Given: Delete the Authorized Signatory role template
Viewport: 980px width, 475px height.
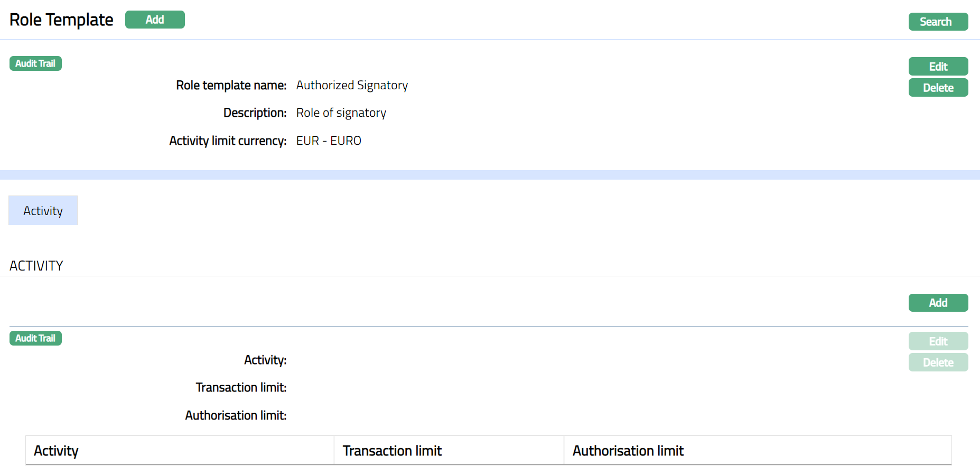Looking at the screenshot, I should point(938,88).
